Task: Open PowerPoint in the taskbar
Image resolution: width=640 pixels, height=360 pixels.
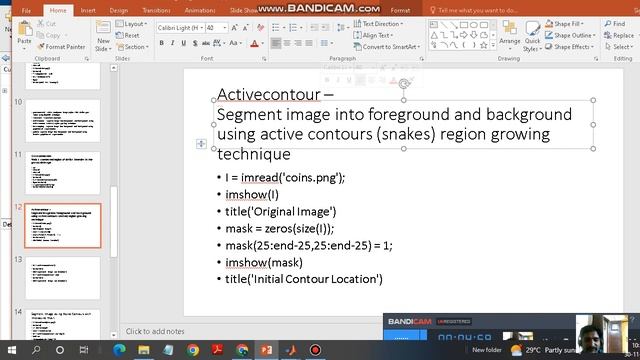Action: click(x=266, y=350)
